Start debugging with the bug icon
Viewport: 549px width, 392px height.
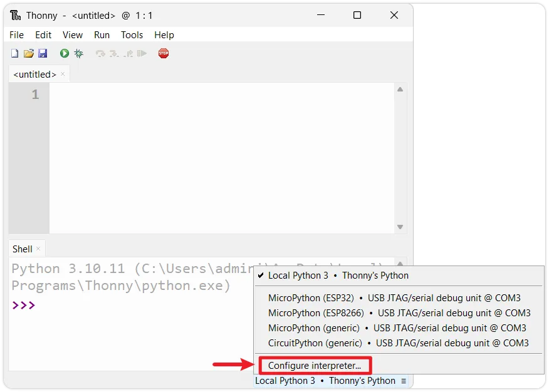(x=78, y=54)
